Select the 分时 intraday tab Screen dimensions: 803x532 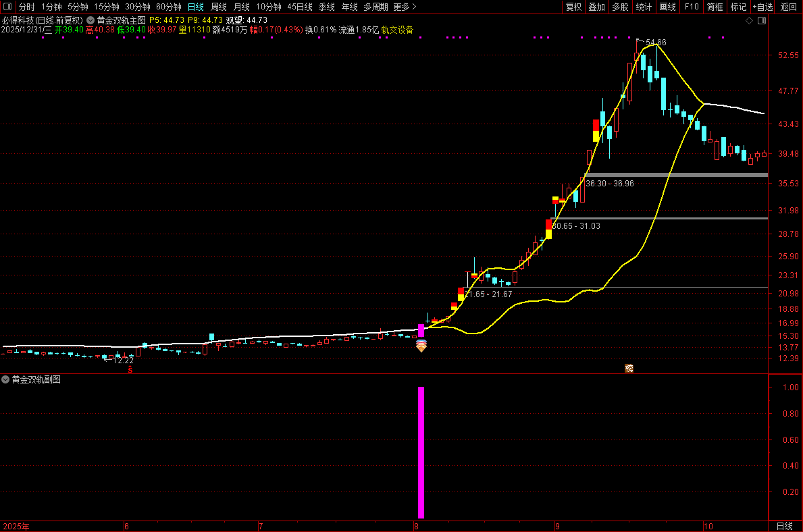point(26,7)
